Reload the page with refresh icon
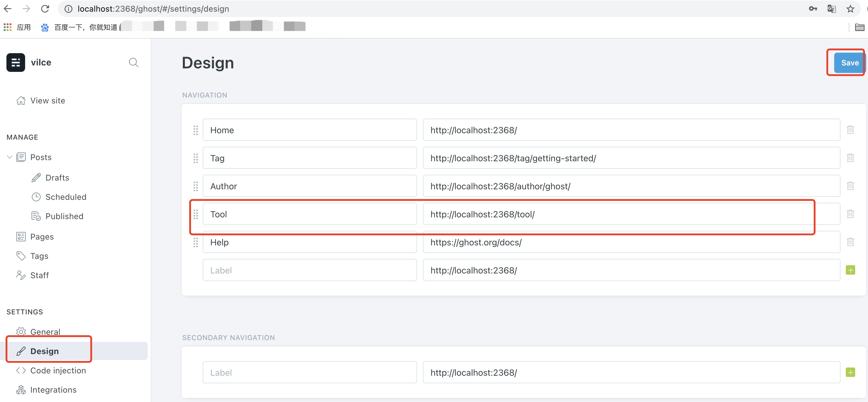 click(x=45, y=8)
